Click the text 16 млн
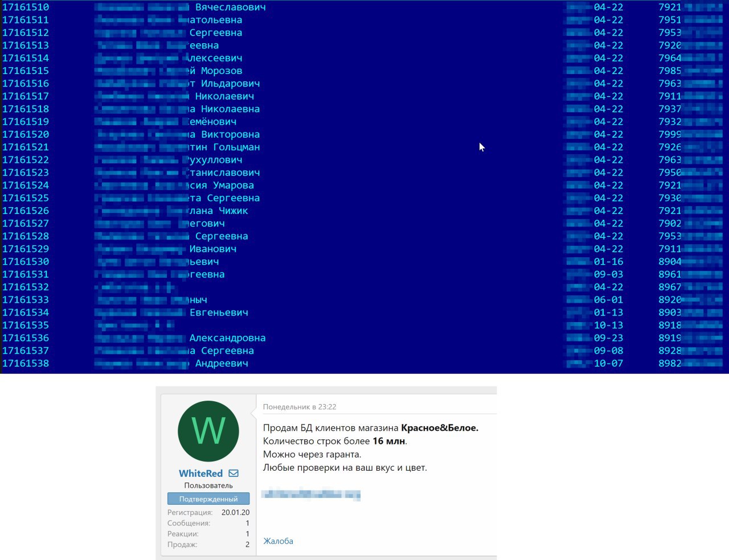The width and height of the screenshot is (729, 560). (389, 441)
